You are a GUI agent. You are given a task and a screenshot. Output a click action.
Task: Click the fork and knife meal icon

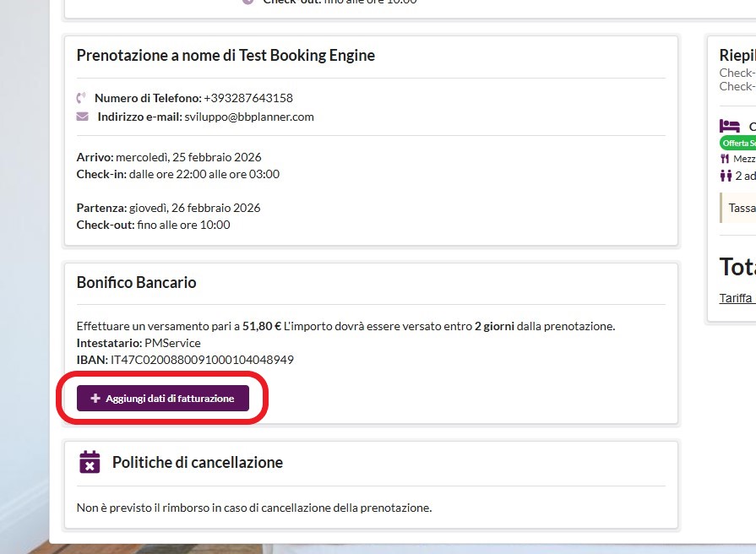pyautogui.click(x=725, y=159)
